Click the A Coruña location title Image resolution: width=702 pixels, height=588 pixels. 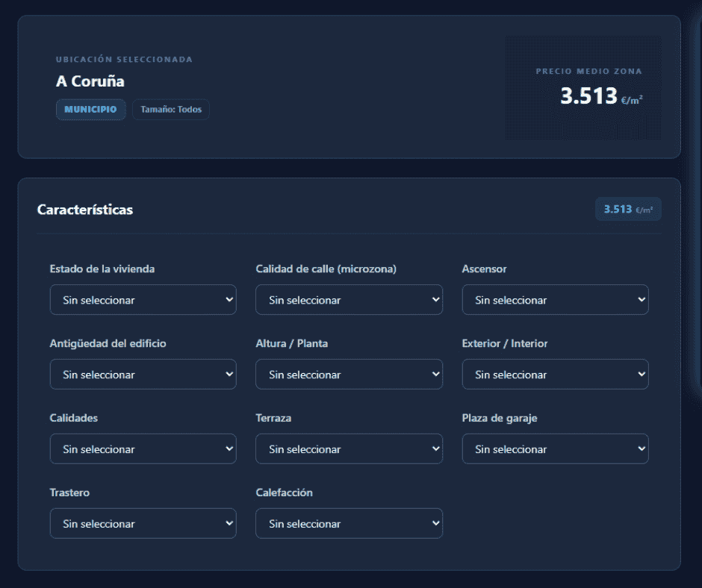pos(90,81)
